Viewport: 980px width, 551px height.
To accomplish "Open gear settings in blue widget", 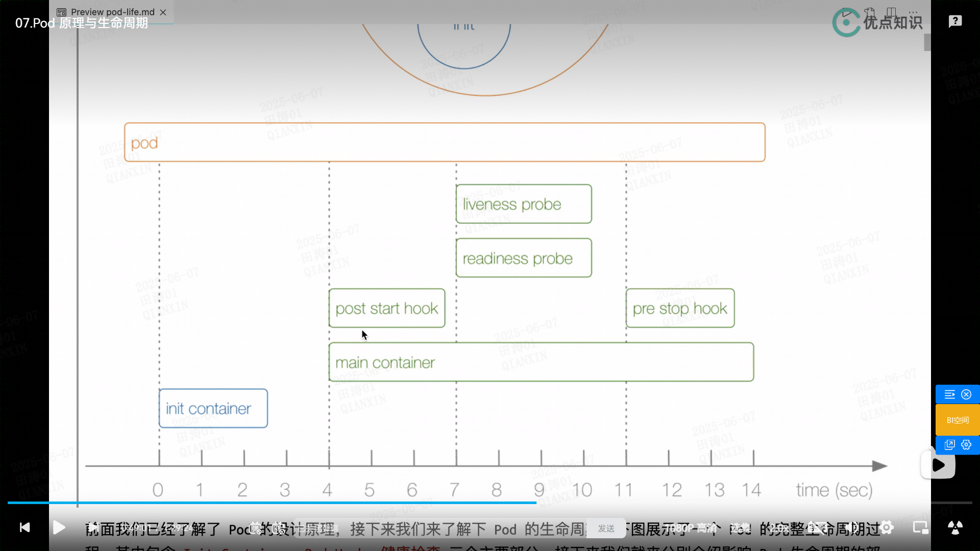I will coord(966,445).
